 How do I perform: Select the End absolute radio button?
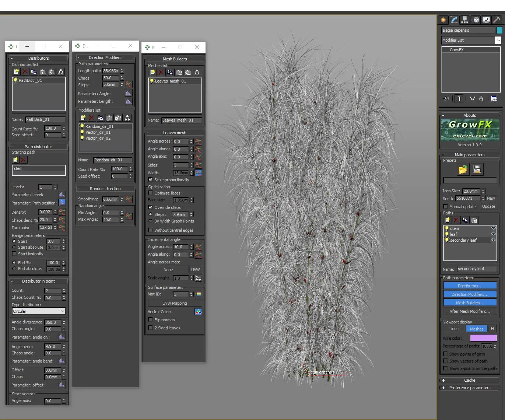(14, 269)
